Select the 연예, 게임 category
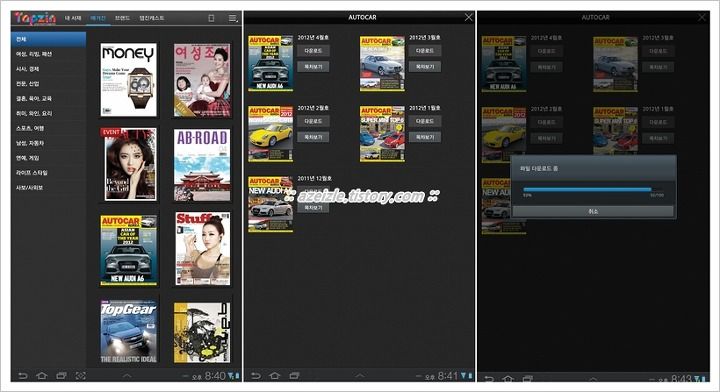720x392 pixels. coord(48,158)
